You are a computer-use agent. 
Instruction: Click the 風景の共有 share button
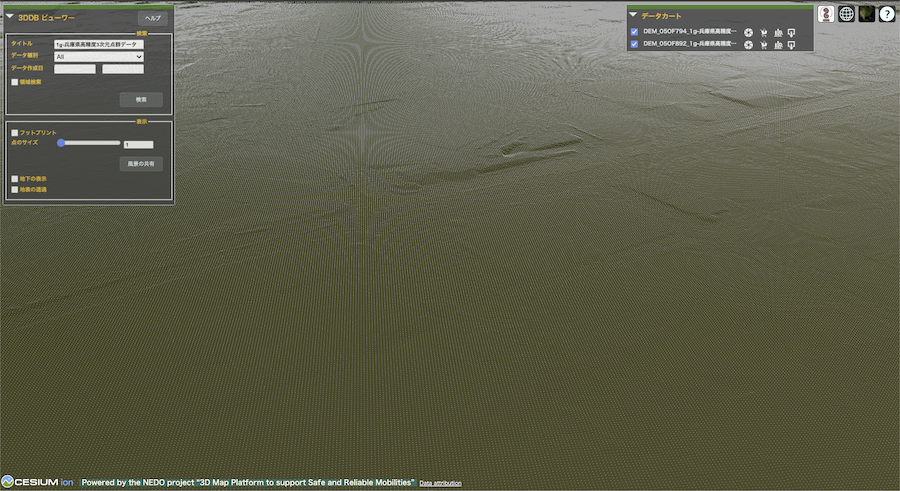(140, 163)
